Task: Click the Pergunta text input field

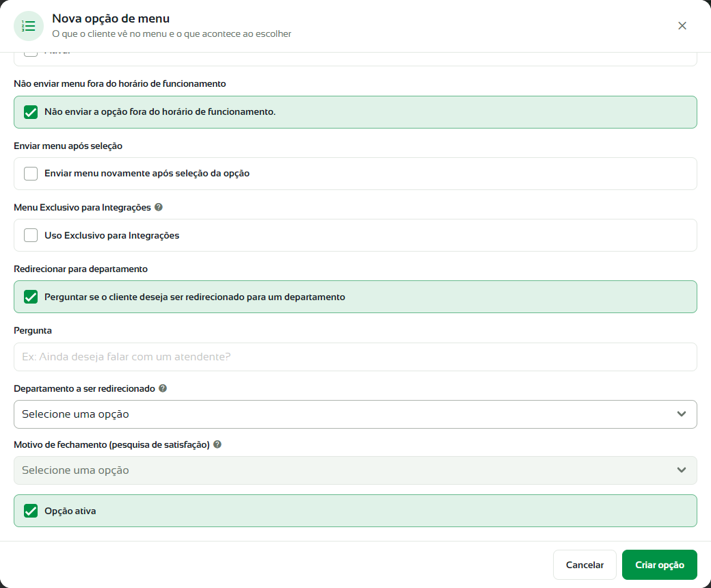Action: (x=355, y=357)
